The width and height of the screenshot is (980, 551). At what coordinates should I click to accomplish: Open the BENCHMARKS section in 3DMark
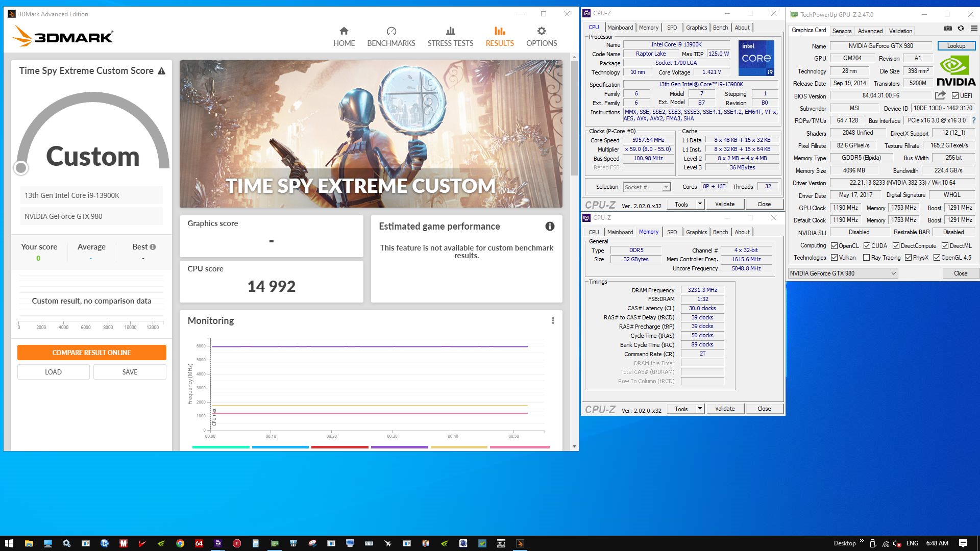391,37
